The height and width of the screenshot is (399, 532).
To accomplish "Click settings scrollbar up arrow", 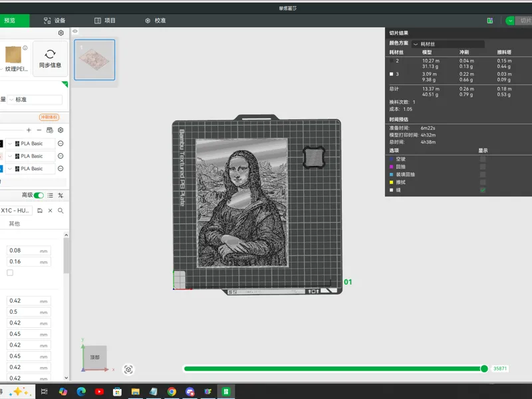I will (66, 235).
